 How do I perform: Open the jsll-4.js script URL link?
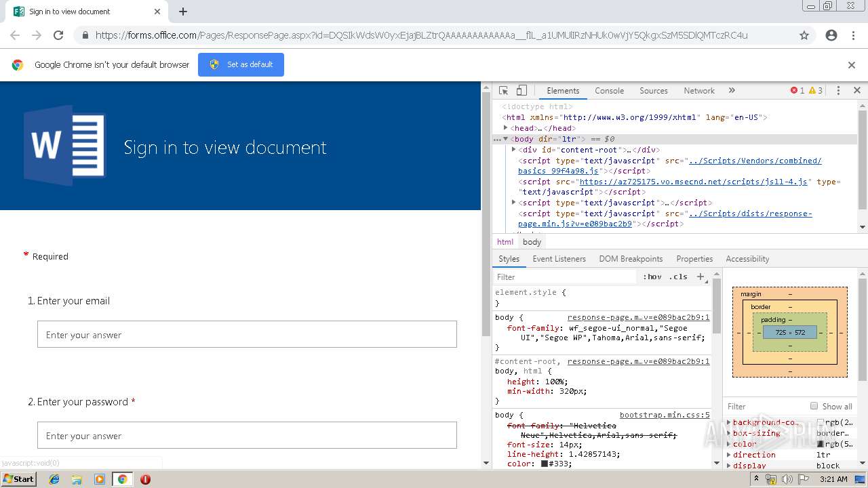(x=694, y=182)
